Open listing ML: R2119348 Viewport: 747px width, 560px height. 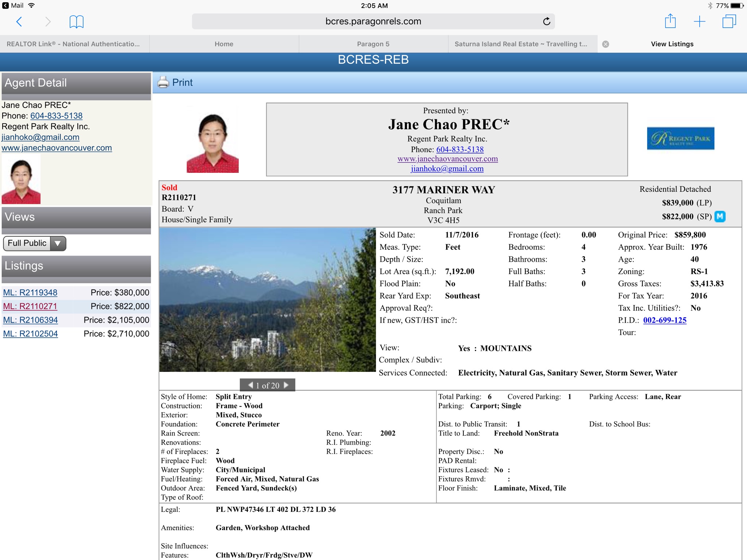point(30,292)
